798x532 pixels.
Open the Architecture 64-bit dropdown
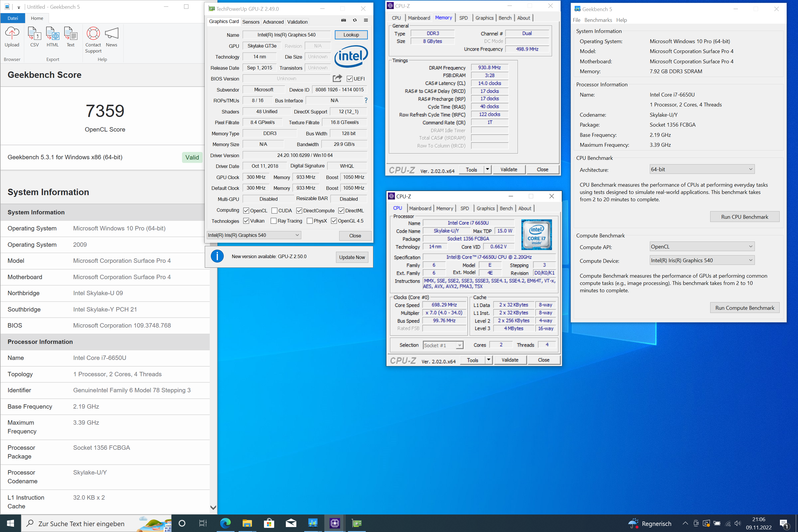pos(702,169)
